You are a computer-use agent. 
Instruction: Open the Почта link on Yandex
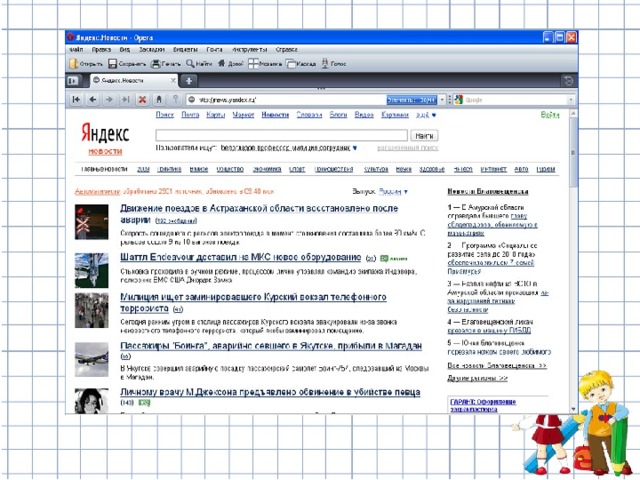(190, 115)
